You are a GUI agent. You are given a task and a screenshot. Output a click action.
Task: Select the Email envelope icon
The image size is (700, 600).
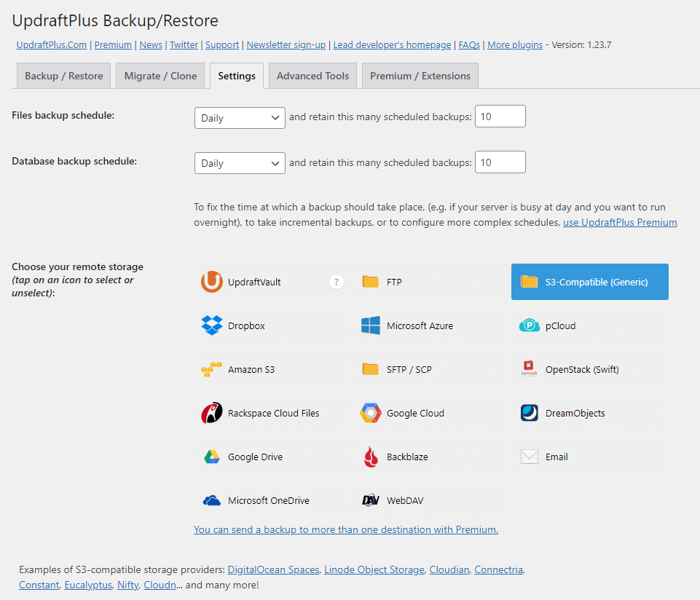pyautogui.click(x=530, y=457)
